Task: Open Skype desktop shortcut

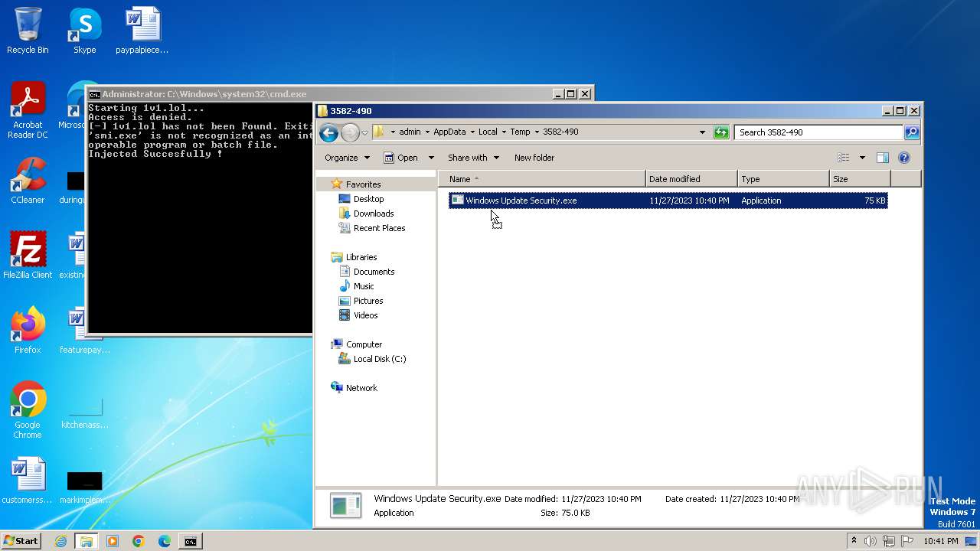Action: click(x=84, y=31)
